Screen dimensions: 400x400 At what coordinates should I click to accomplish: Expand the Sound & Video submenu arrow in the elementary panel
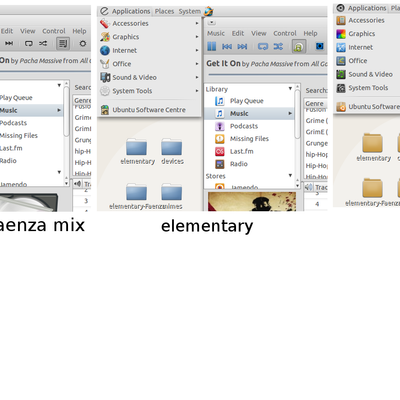[x=197, y=77]
